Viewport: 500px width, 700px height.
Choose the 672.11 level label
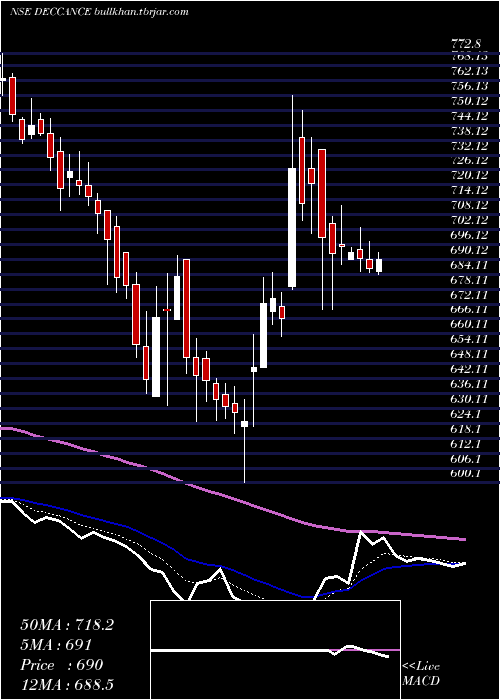click(x=469, y=295)
